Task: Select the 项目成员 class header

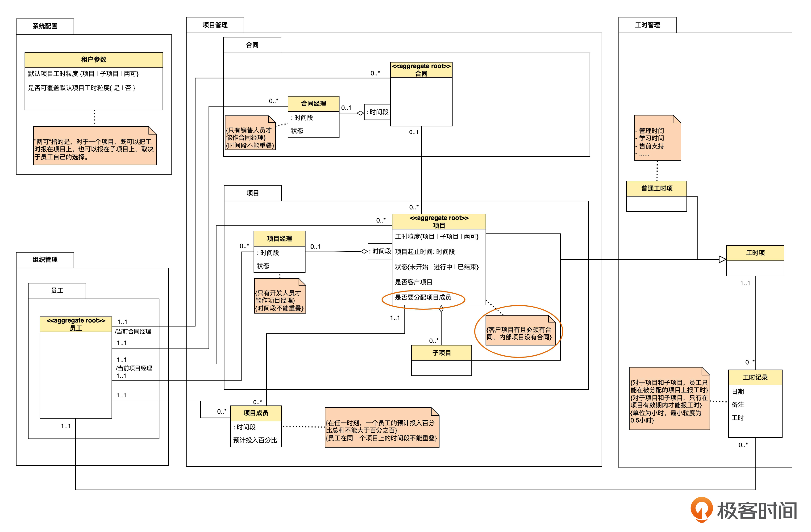Action: click(x=256, y=413)
